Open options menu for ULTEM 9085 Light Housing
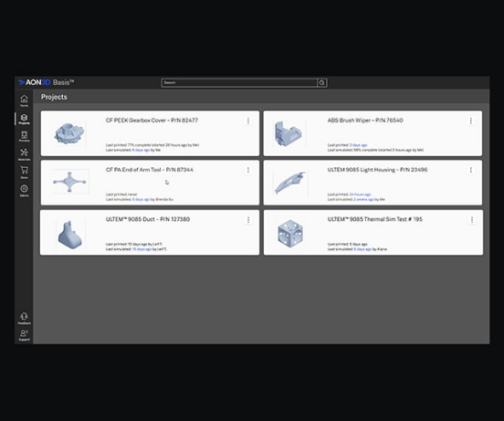 coord(471,170)
